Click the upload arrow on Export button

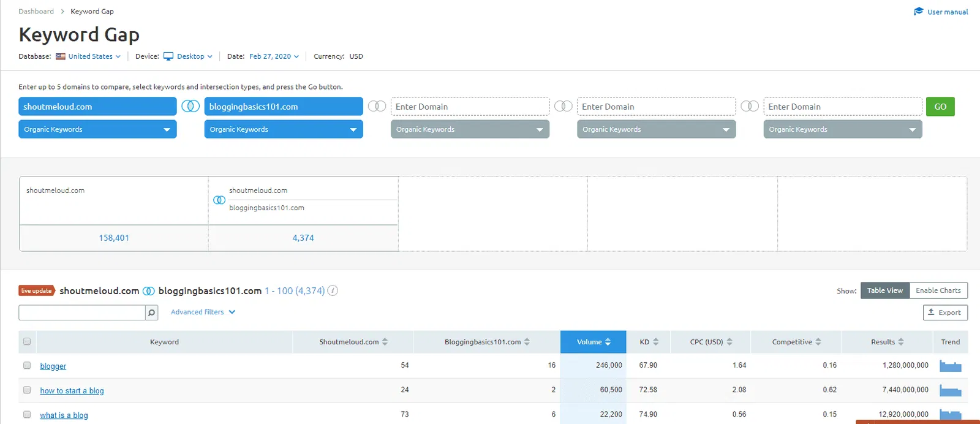pyautogui.click(x=931, y=312)
